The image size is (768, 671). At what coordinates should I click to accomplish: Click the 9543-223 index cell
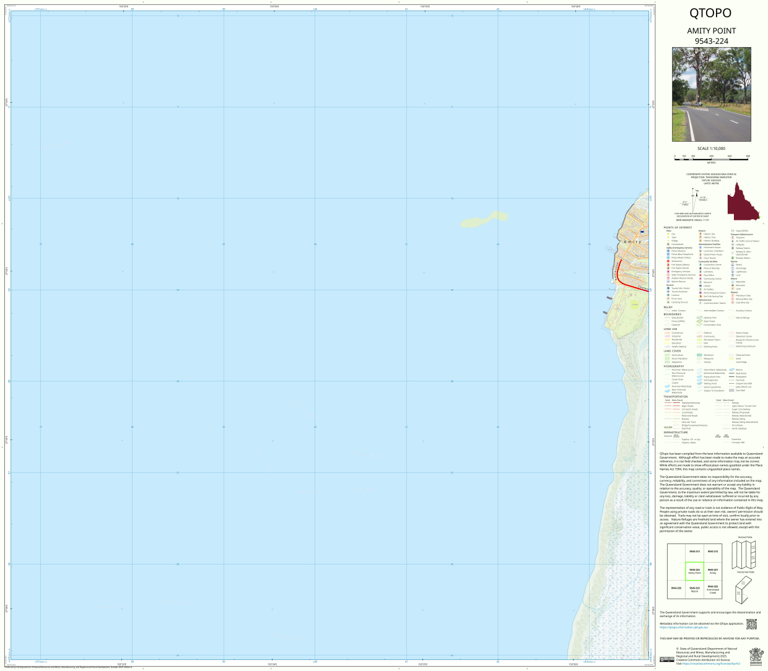click(x=694, y=589)
